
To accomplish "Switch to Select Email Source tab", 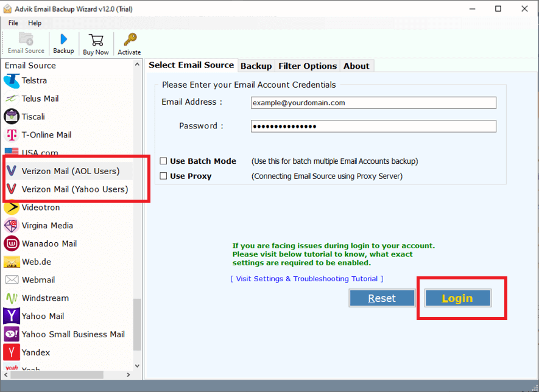I will [x=191, y=65].
